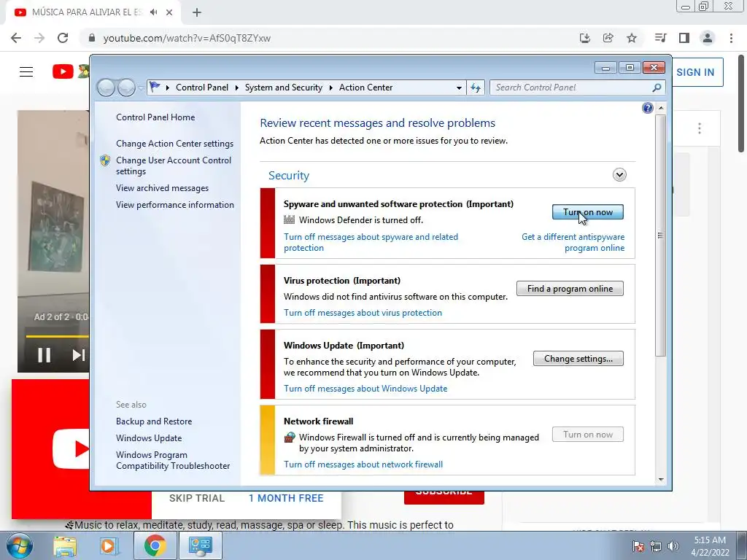Open YouTube hamburger guide menu
Screen dimensions: 747x560
[x=26, y=72]
